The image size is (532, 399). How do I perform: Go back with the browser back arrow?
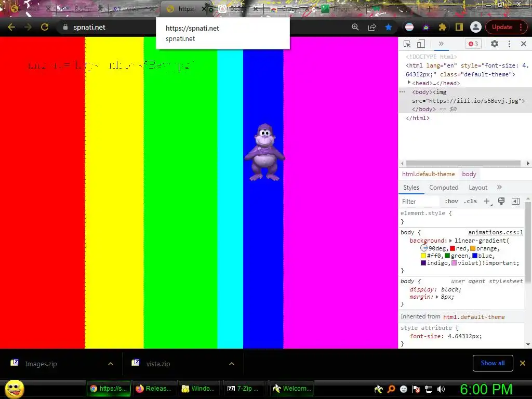click(x=11, y=27)
